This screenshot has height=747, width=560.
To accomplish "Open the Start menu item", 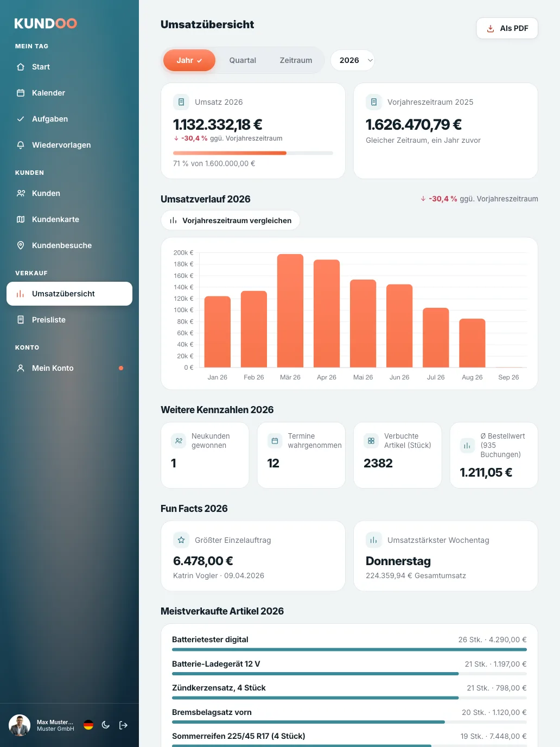I will click(x=69, y=67).
